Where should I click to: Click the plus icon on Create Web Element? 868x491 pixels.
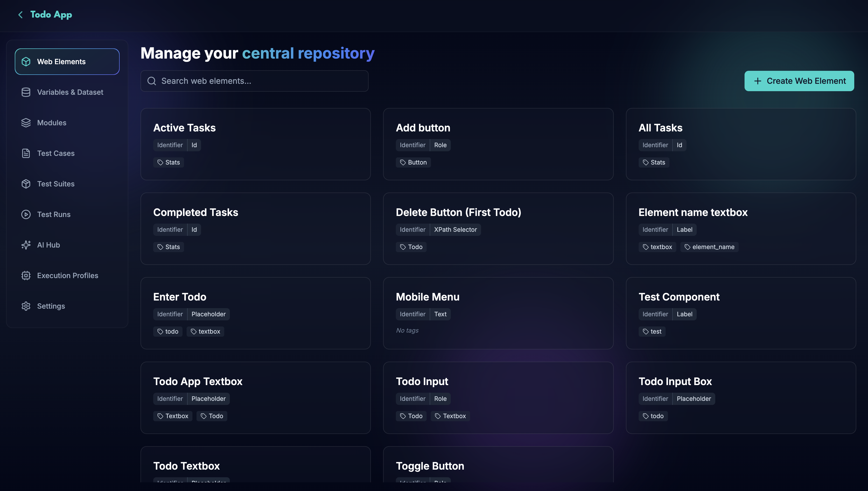[758, 81]
